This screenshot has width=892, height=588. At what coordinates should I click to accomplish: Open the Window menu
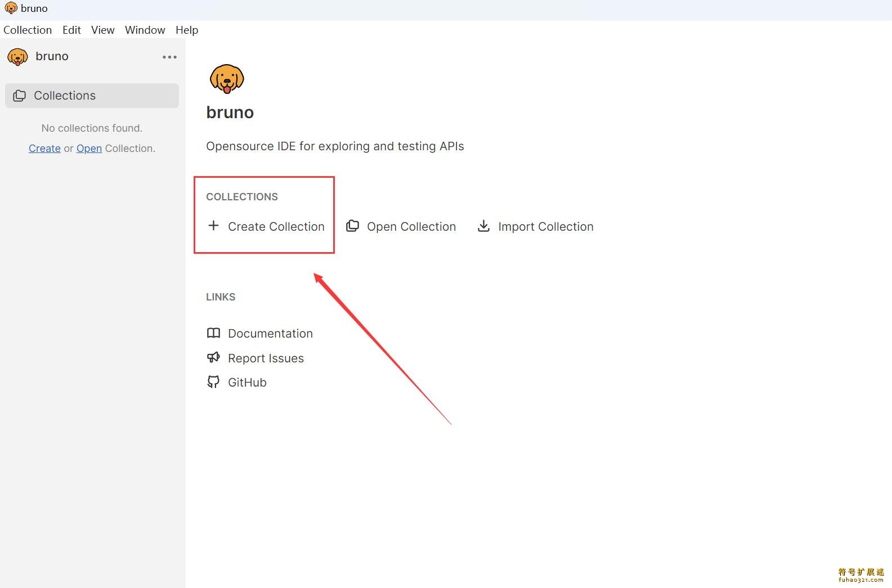[x=145, y=30]
